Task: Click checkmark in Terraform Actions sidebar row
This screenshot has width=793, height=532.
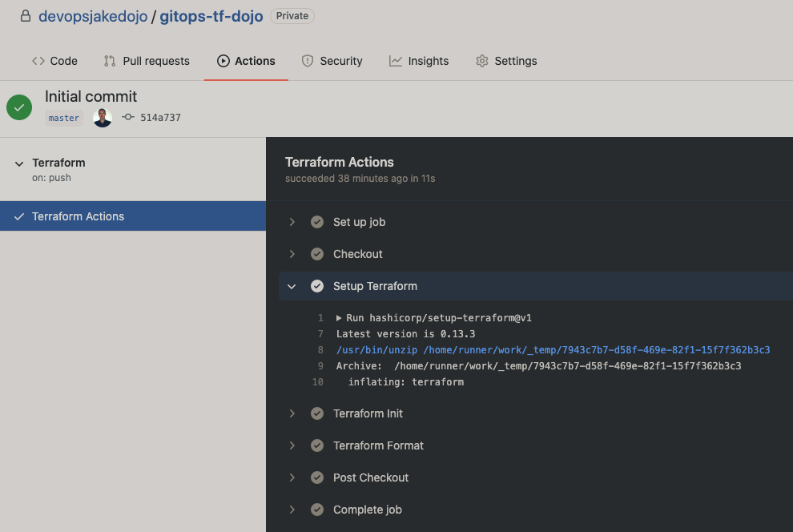Action: [x=19, y=216]
